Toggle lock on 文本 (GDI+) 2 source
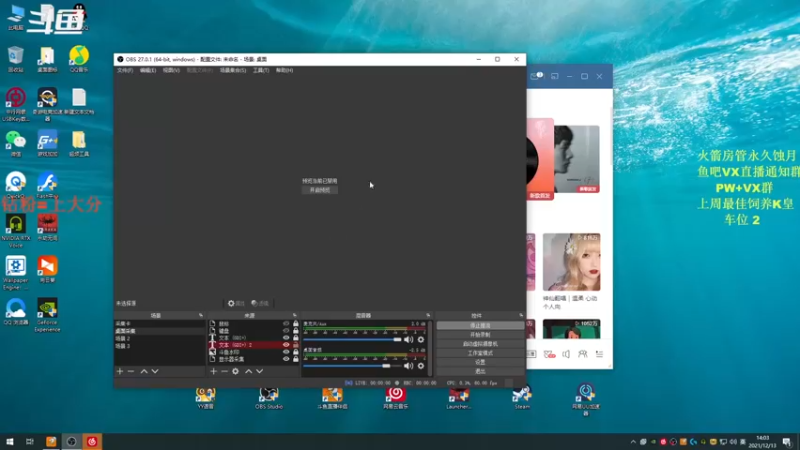This screenshot has width=800, height=450. point(295,345)
